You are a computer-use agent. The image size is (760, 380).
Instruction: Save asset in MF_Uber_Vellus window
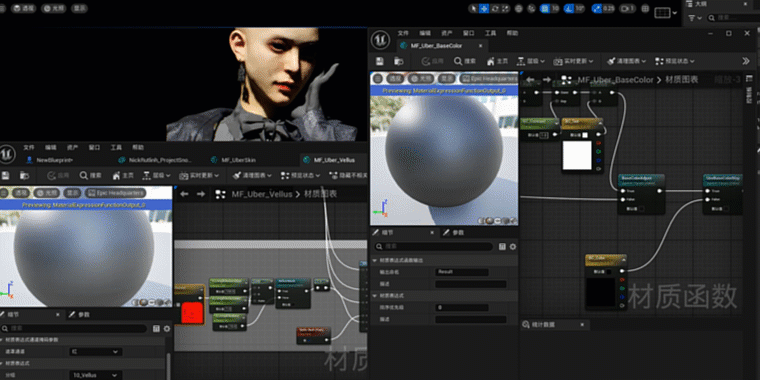tap(6, 175)
